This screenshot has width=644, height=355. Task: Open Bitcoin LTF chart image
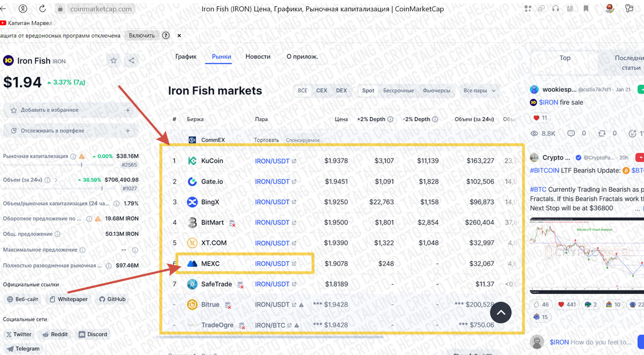[587, 255]
